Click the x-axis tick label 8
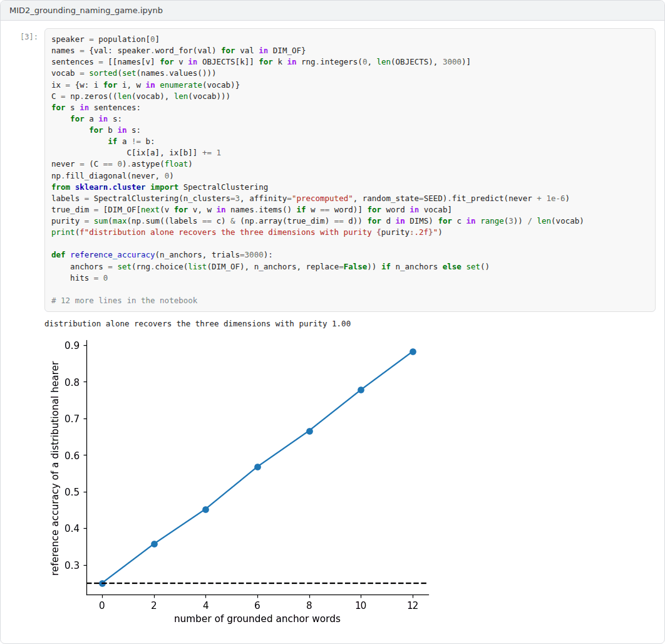This screenshot has height=644, width=665. click(x=309, y=605)
